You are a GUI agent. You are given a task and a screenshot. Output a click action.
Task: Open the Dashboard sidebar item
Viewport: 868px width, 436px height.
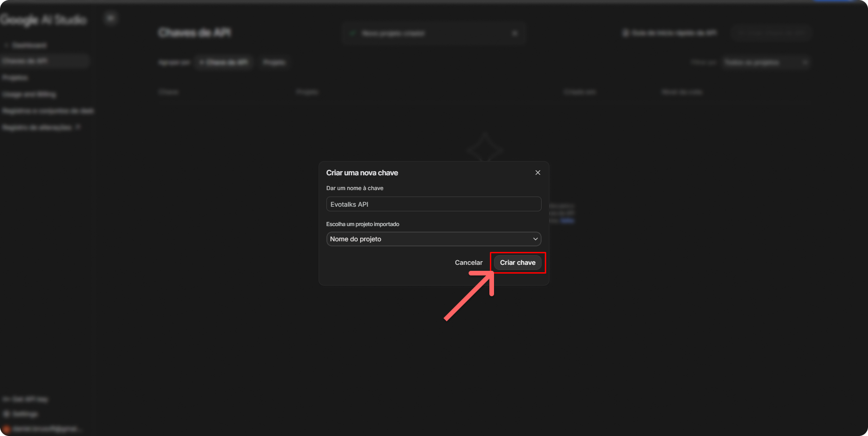(x=29, y=45)
